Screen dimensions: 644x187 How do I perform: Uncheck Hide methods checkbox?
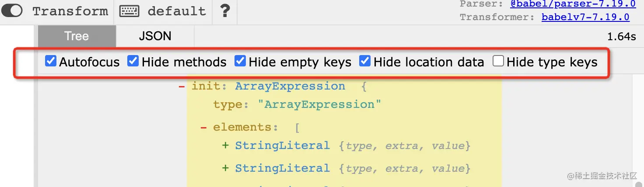[x=133, y=61]
